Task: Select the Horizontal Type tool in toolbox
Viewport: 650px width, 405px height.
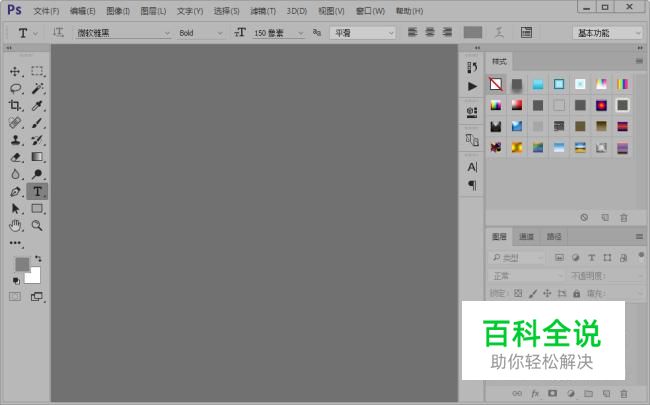Action: click(x=37, y=192)
